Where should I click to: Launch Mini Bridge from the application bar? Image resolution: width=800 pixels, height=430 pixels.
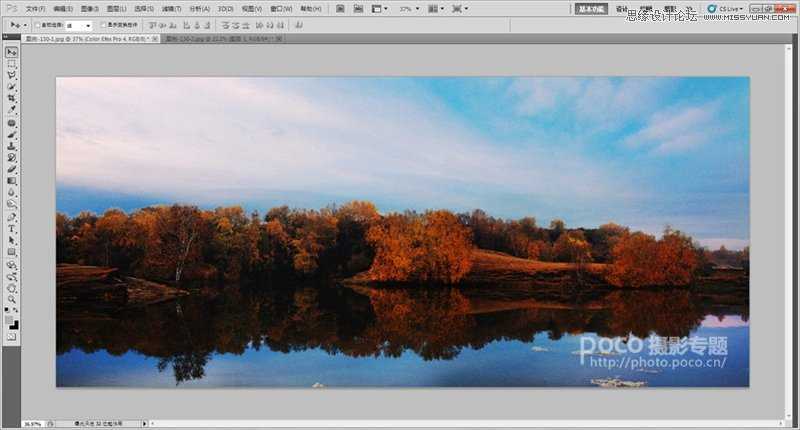point(358,9)
